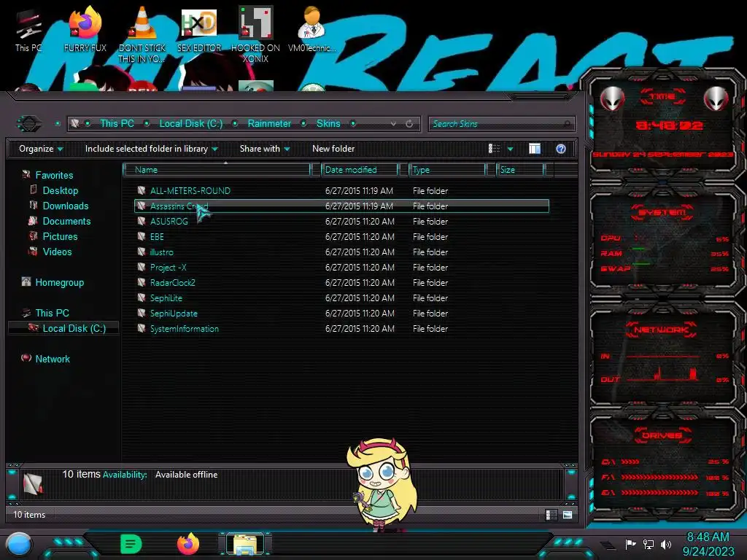This screenshot has height=560, width=747.
Task: Open the green notes app on taskbar
Action: click(131, 544)
